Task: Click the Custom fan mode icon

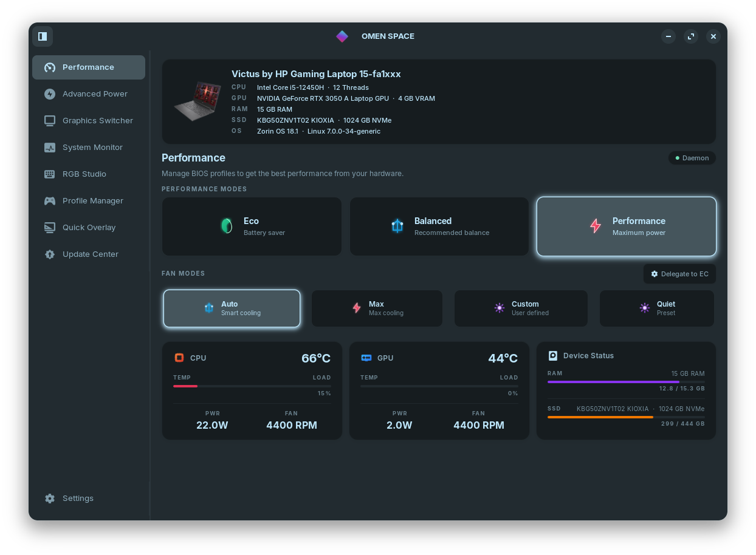Action: click(x=500, y=308)
